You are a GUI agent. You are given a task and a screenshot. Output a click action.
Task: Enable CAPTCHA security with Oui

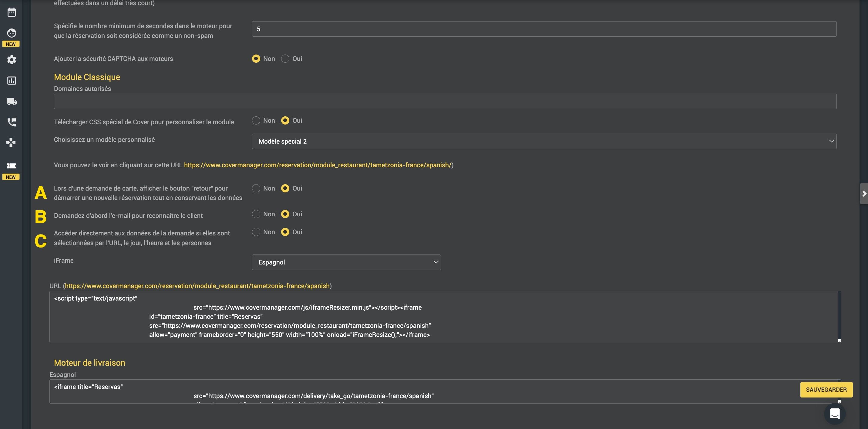[x=285, y=58]
